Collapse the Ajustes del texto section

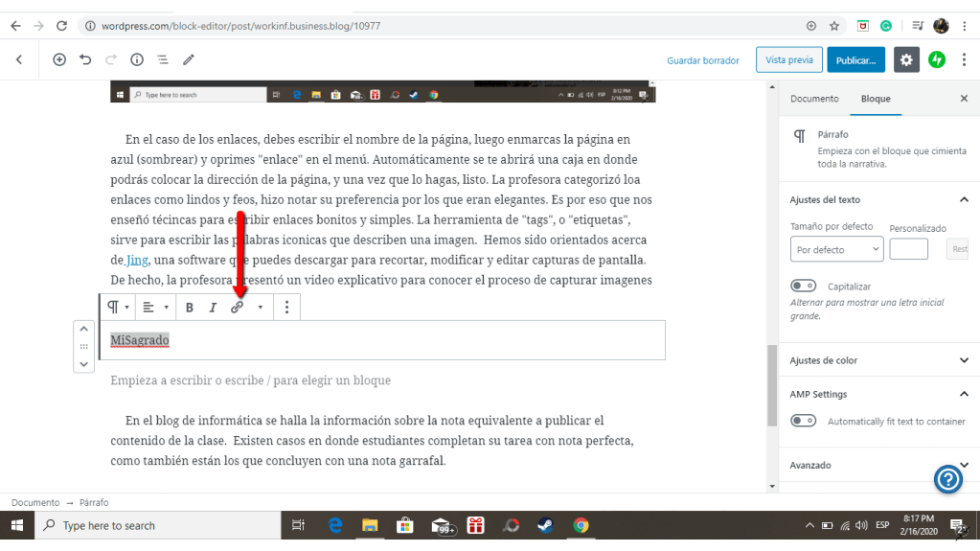click(964, 199)
